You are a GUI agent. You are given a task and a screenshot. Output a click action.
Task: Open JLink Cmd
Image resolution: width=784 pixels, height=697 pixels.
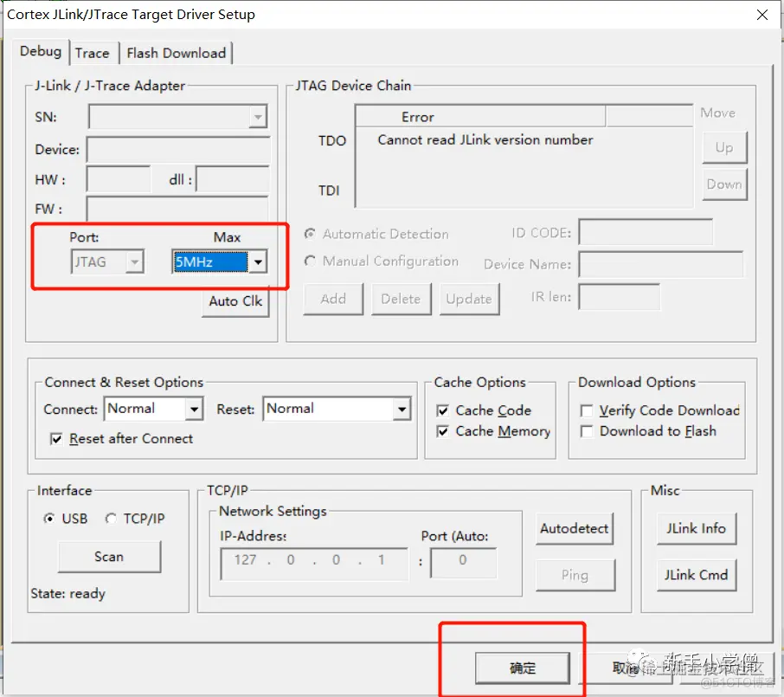pyautogui.click(x=696, y=575)
